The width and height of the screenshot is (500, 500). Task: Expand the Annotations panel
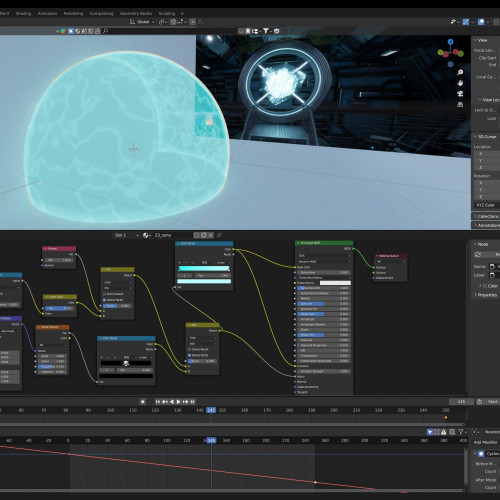click(487, 225)
